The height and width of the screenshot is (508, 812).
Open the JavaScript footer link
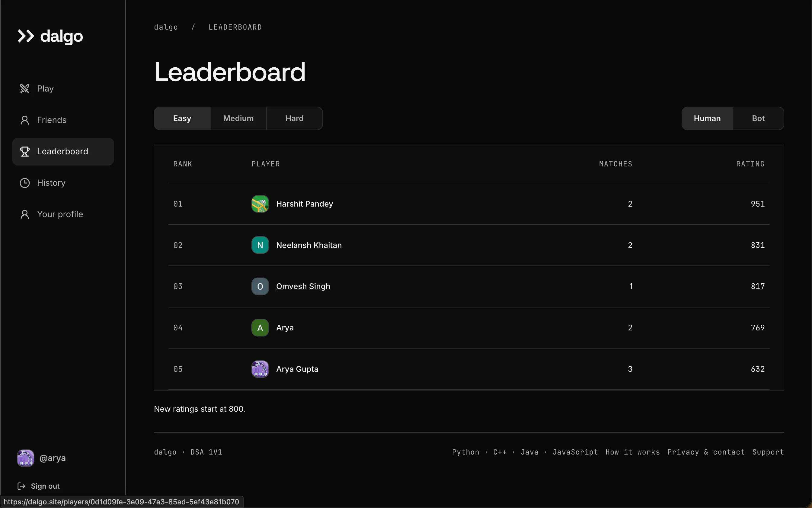pyautogui.click(x=575, y=452)
